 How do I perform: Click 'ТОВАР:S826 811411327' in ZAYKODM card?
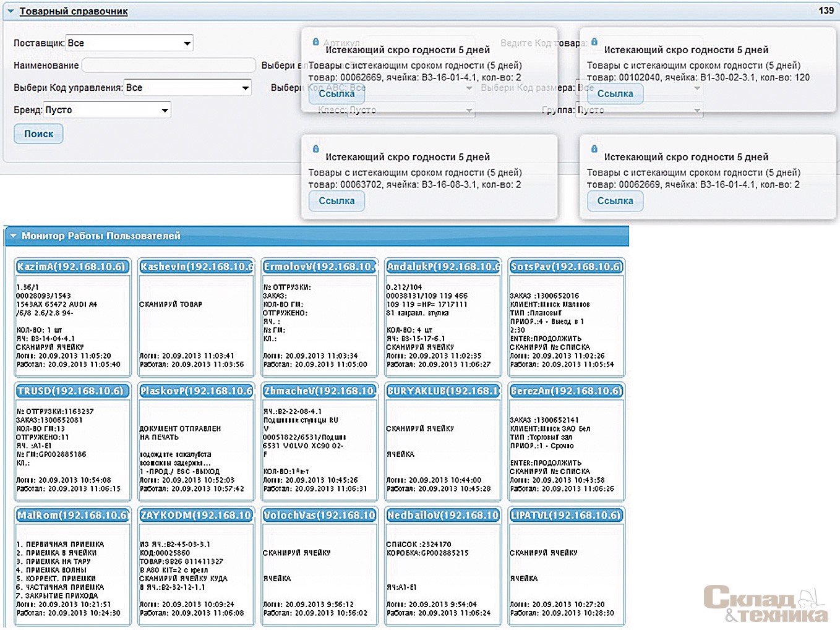coord(181,562)
